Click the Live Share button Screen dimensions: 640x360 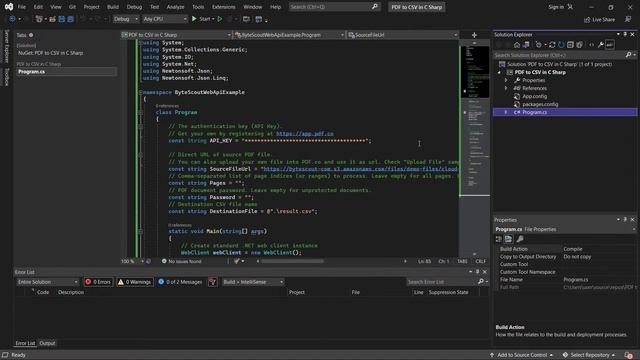tap(599, 20)
